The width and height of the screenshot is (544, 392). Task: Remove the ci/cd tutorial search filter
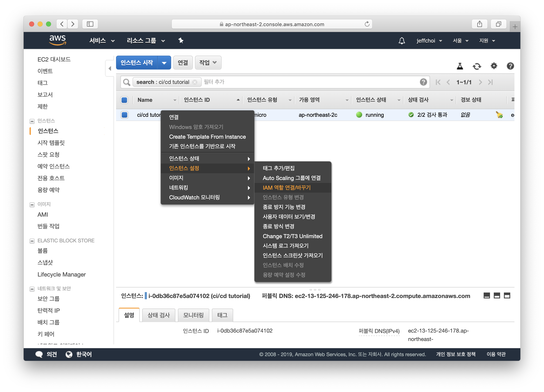point(195,82)
